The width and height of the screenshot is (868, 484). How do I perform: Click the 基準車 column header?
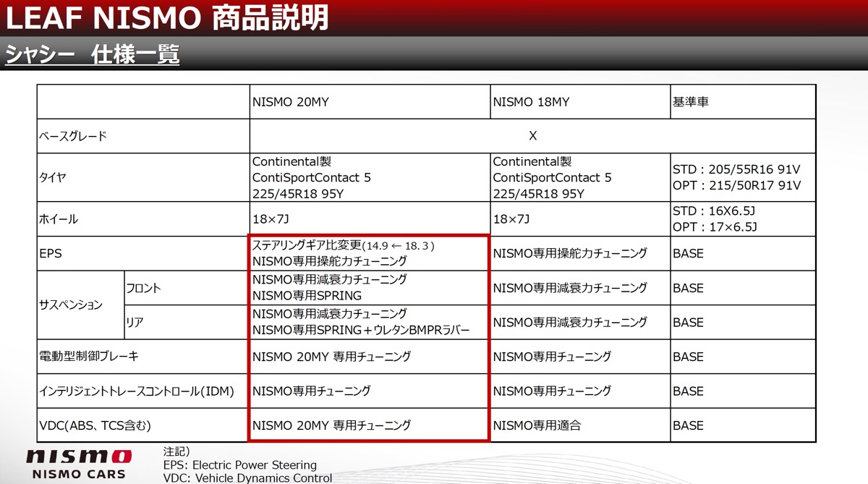coord(690,102)
